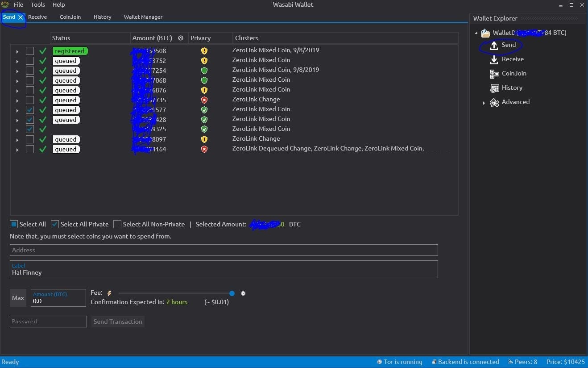Click the Max amount button

(18, 298)
